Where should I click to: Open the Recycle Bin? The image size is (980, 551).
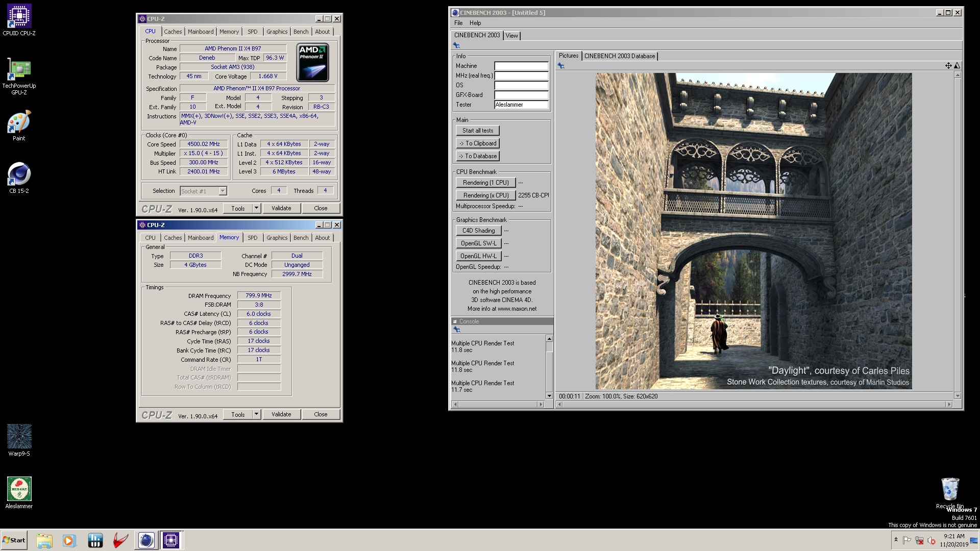(950, 493)
